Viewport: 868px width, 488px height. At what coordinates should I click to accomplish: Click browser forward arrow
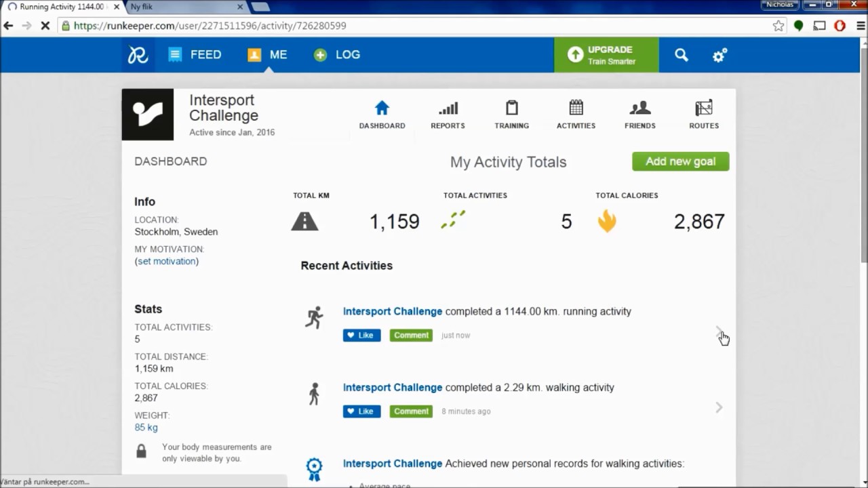tap(26, 26)
